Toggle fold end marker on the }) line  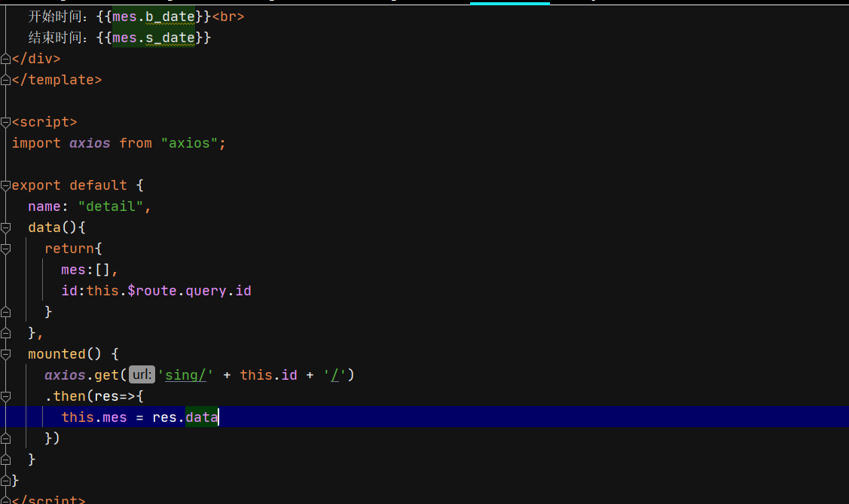pos(5,438)
